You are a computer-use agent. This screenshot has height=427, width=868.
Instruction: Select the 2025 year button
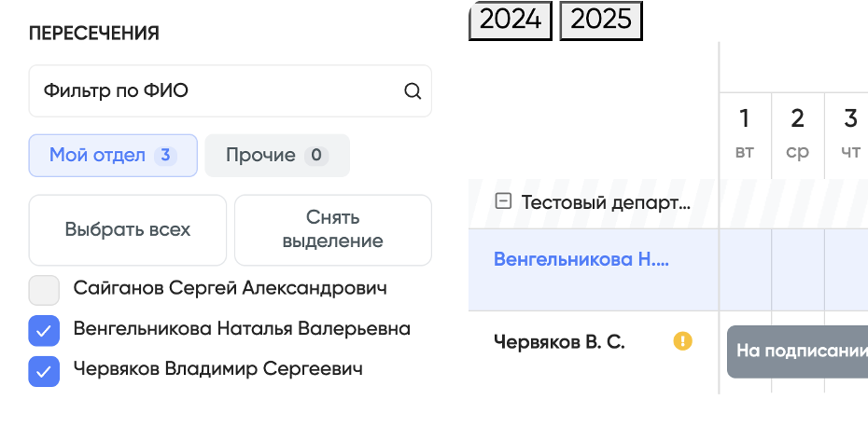[x=601, y=20]
